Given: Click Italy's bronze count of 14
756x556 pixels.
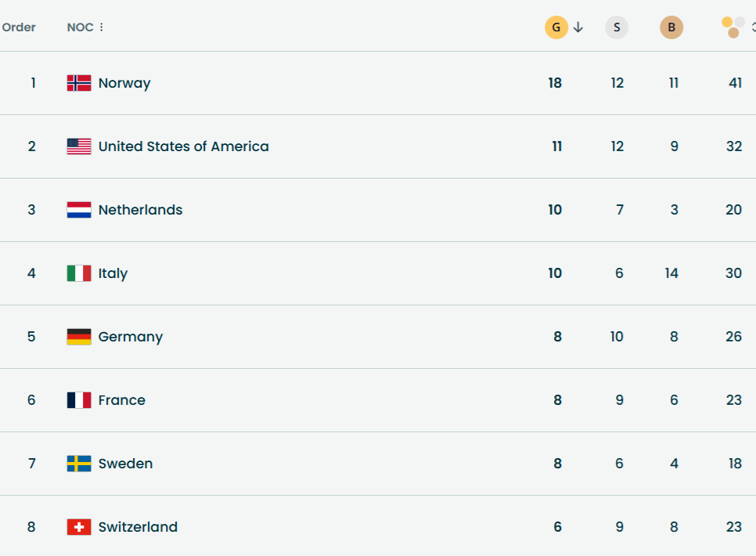Looking at the screenshot, I should click(671, 273).
